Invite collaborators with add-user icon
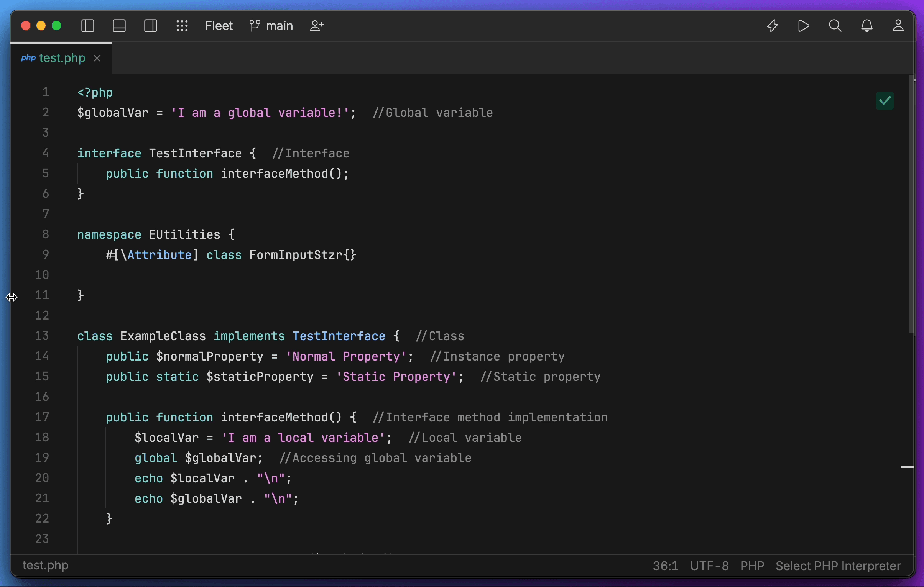Viewport: 924px width, 587px height. [x=317, y=26]
